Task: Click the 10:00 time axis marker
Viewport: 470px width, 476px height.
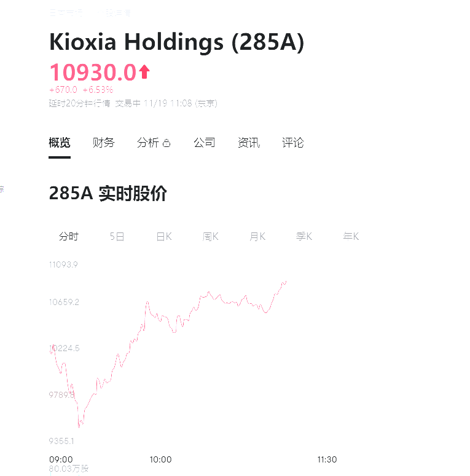Action: click(x=161, y=459)
